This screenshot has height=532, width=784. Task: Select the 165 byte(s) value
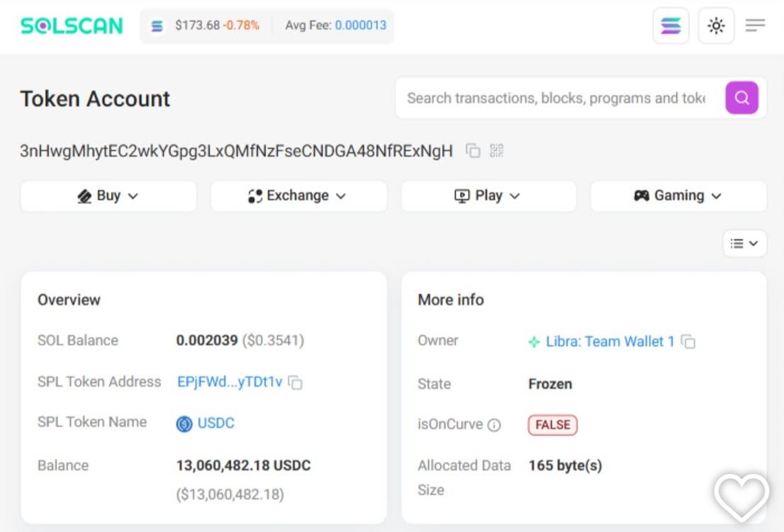pyautogui.click(x=566, y=465)
